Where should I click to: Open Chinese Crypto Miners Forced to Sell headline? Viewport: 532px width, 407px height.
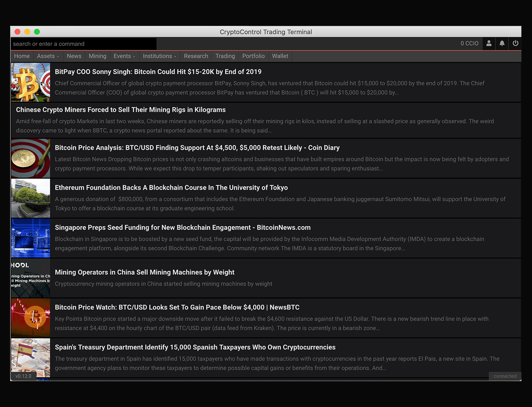pos(121,110)
